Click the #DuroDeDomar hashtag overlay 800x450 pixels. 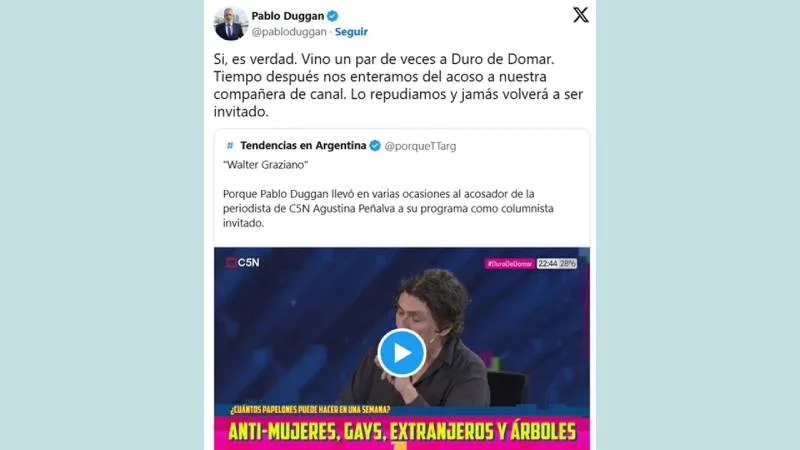509,264
